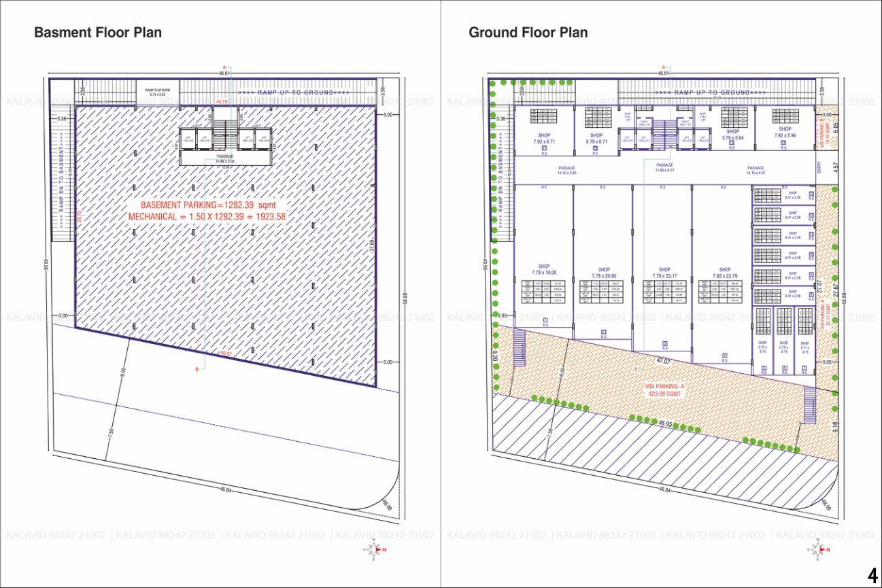Click the 'PASSAGE 14.15 x 3.81' label
Screen dimensions: 882x588
567,170
